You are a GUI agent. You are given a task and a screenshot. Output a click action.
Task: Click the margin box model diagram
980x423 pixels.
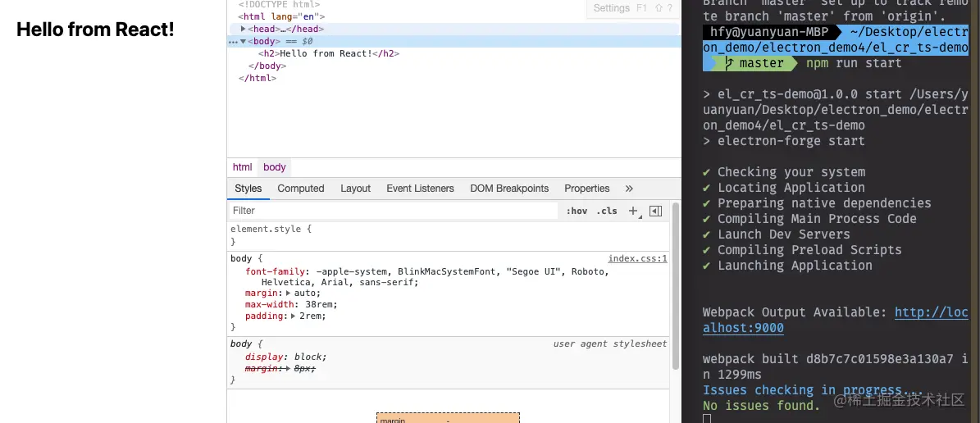pyautogui.click(x=448, y=418)
